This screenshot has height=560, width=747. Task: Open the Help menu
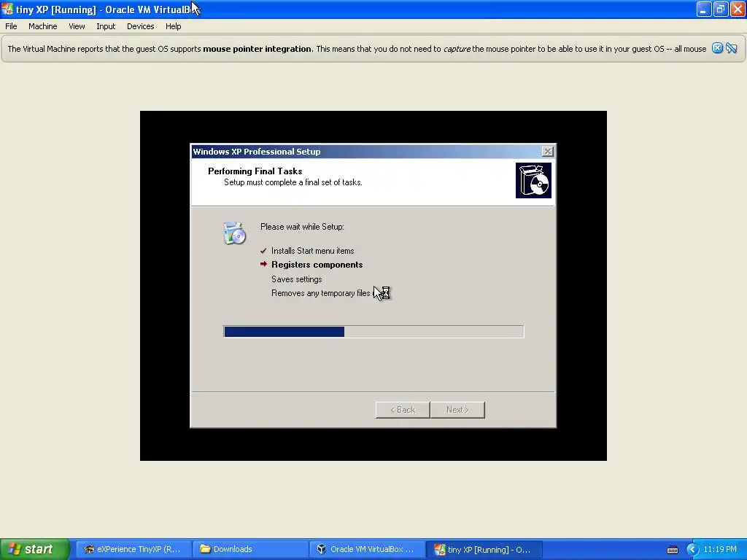pyautogui.click(x=174, y=26)
